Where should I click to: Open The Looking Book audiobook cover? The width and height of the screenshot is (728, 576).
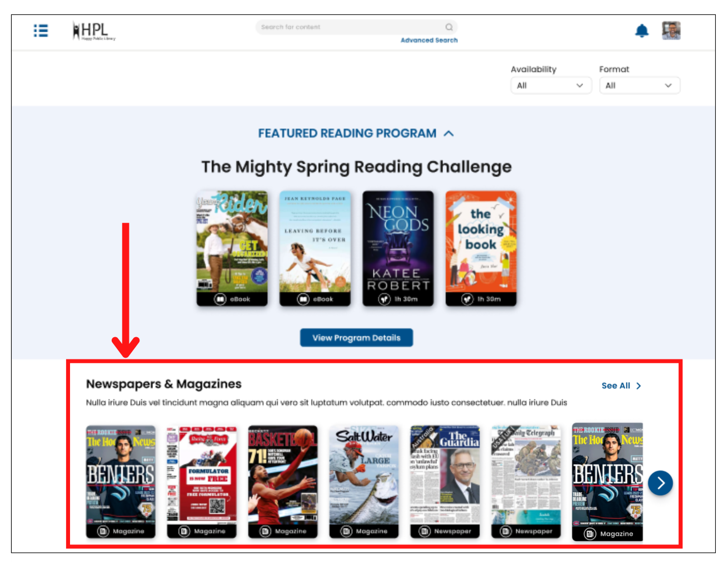[x=481, y=248]
